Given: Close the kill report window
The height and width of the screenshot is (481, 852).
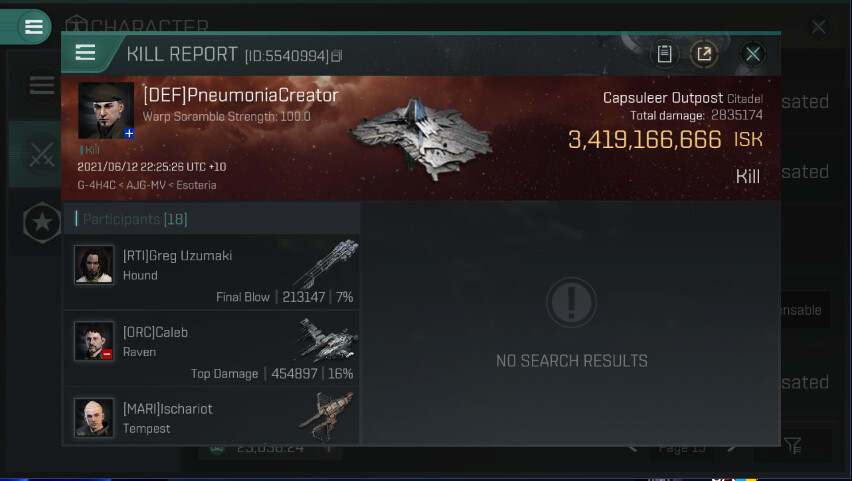Looking at the screenshot, I should pyautogui.click(x=753, y=54).
